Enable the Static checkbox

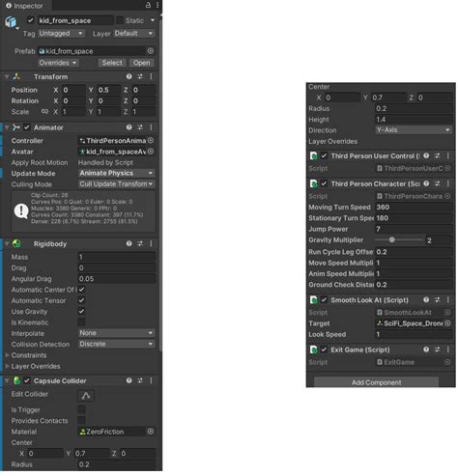(x=120, y=20)
